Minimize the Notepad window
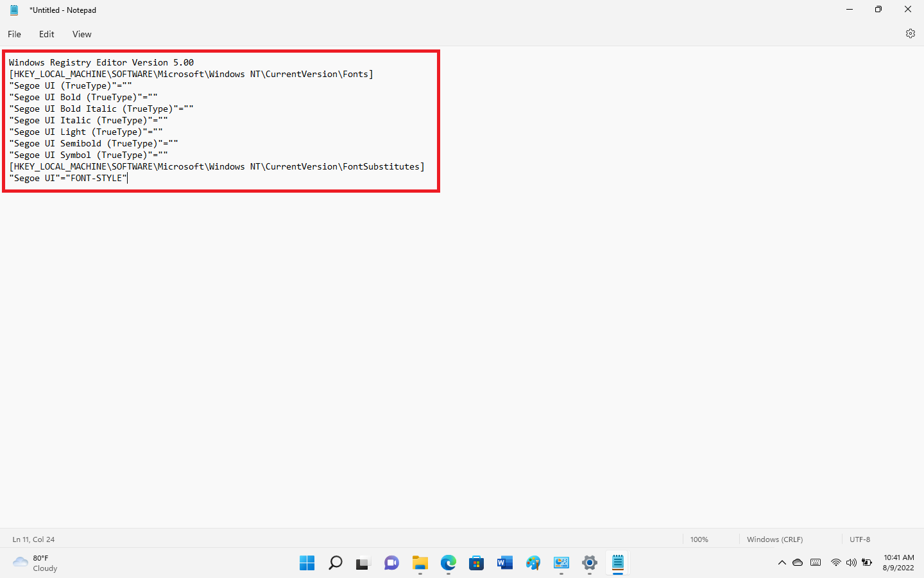The image size is (924, 578). (850, 10)
